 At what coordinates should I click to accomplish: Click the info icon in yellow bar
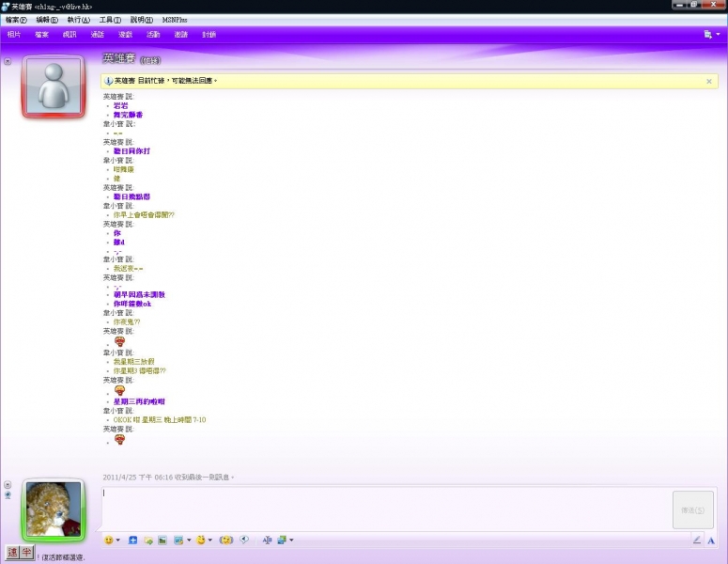click(x=108, y=81)
